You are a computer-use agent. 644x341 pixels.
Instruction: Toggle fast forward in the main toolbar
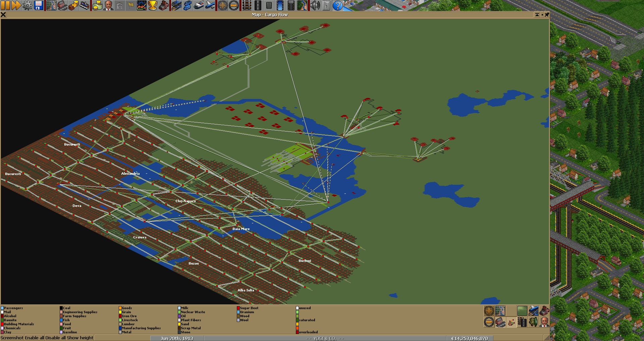16,5
